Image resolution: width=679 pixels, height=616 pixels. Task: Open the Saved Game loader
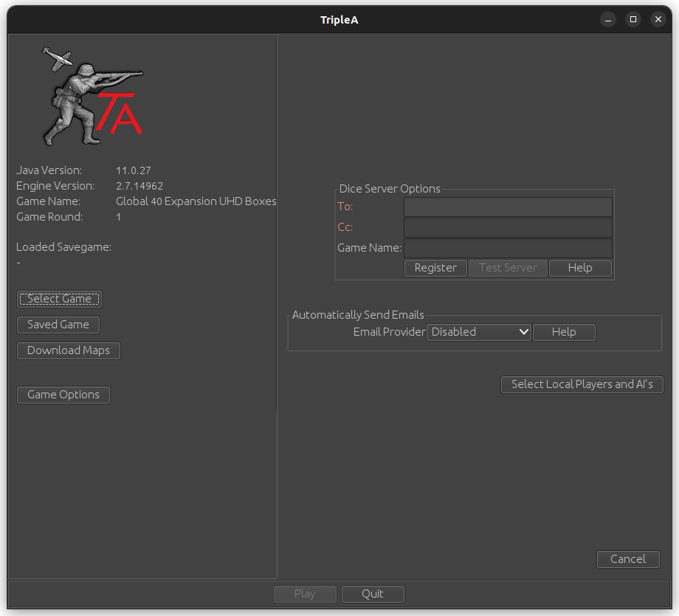58,325
